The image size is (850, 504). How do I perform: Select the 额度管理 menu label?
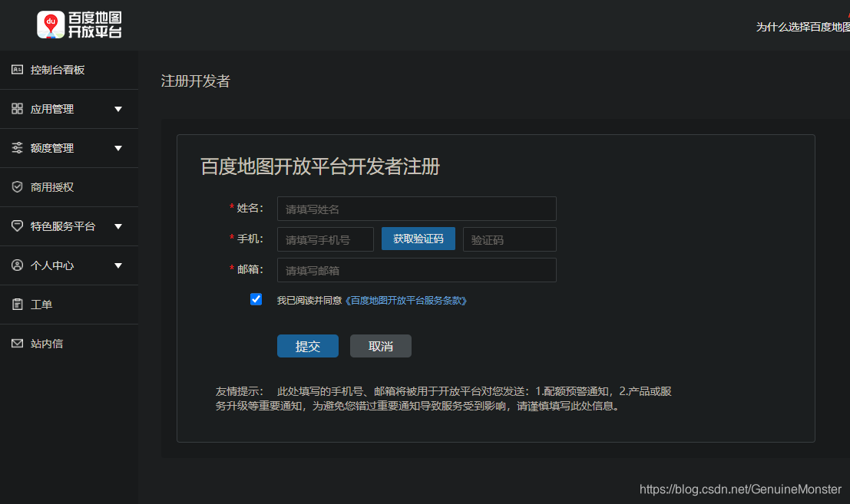coord(52,148)
